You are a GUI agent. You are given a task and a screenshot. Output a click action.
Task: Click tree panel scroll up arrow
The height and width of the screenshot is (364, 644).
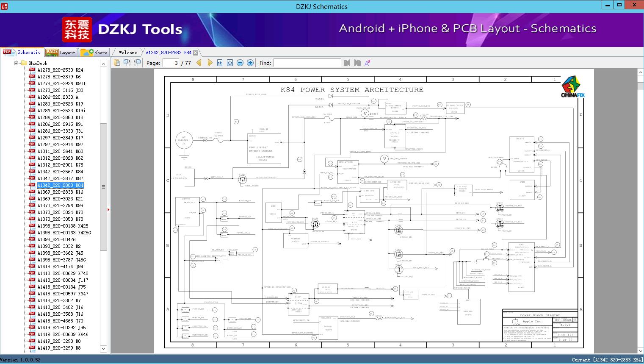[x=103, y=64]
